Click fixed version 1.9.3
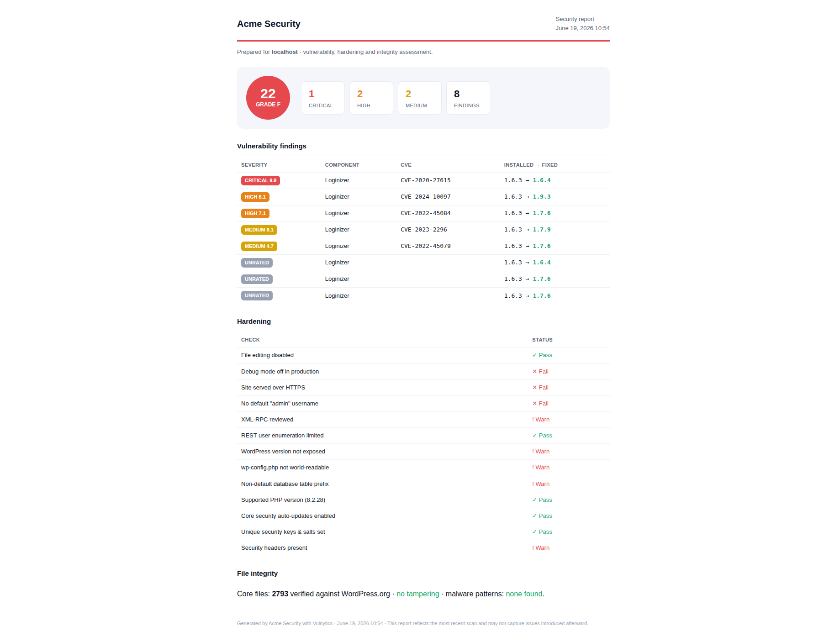The image size is (840, 642). [542, 197]
